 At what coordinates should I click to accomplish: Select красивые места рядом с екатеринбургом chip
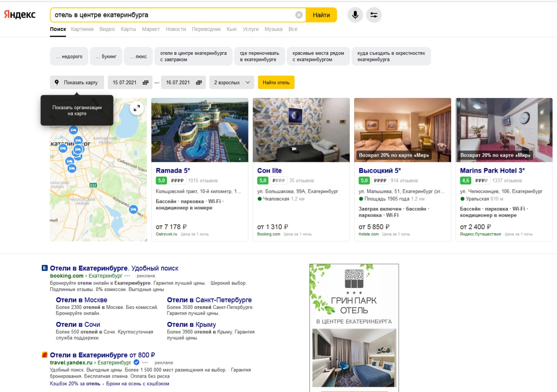click(x=318, y=56)
